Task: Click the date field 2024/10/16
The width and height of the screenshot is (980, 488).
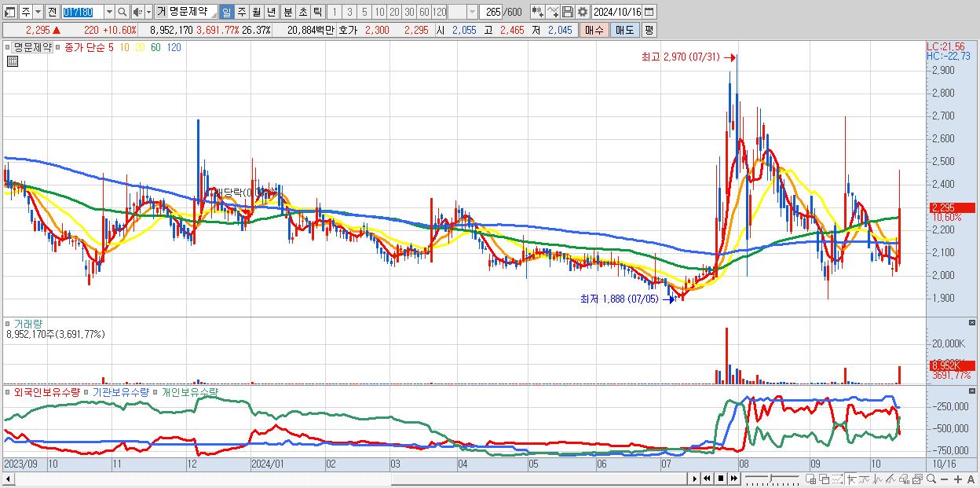Action: click(617, 12)
